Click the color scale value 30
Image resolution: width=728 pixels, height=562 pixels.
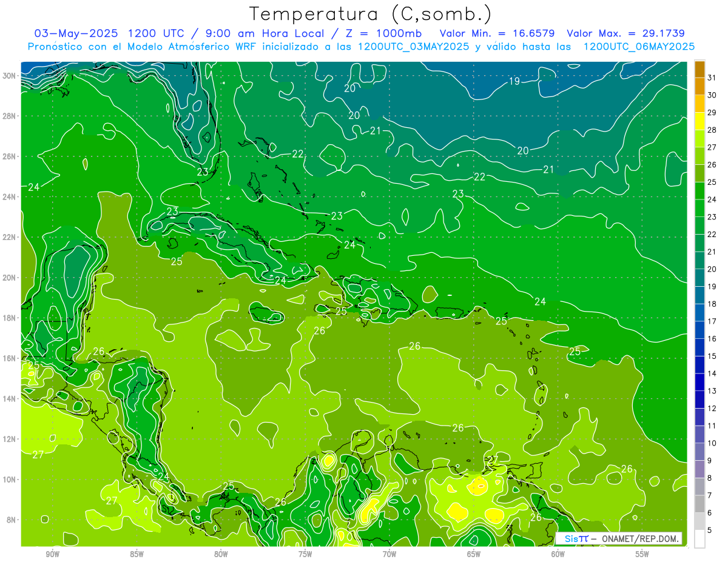coord(712,95)
